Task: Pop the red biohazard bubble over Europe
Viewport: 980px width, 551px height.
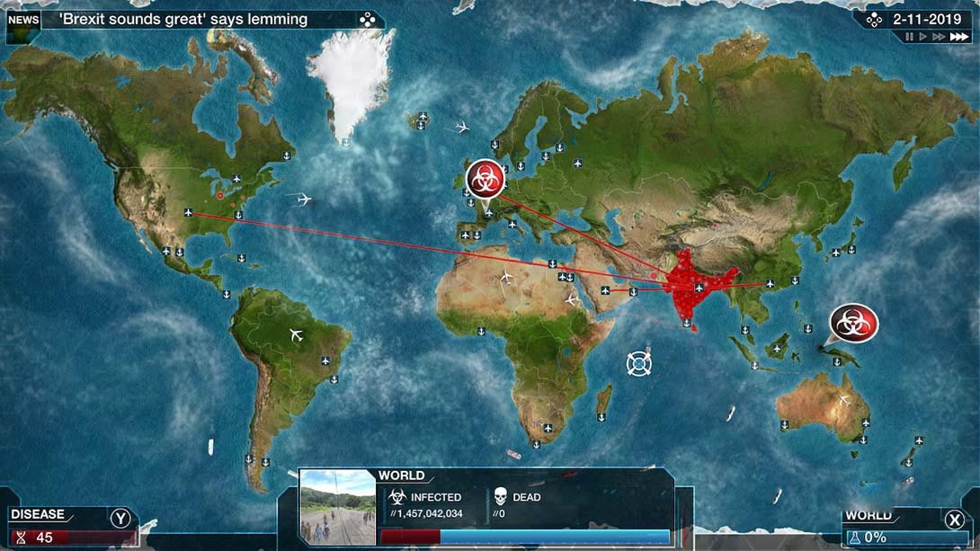Action: tap(485, 180)
